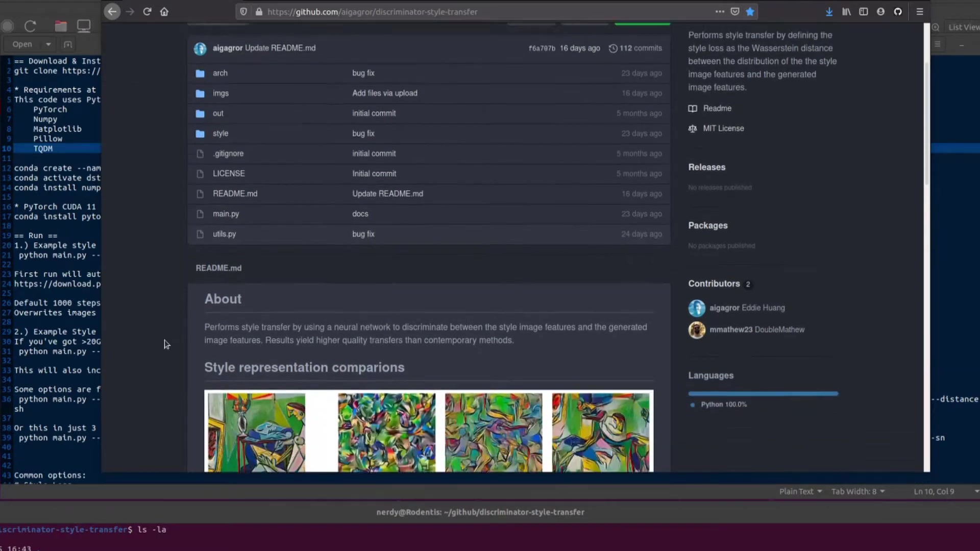Image resolution: width=980 pixels, height=551 pixels.
Task: Create new document in gedit
Action: click(x=68, y=44)
